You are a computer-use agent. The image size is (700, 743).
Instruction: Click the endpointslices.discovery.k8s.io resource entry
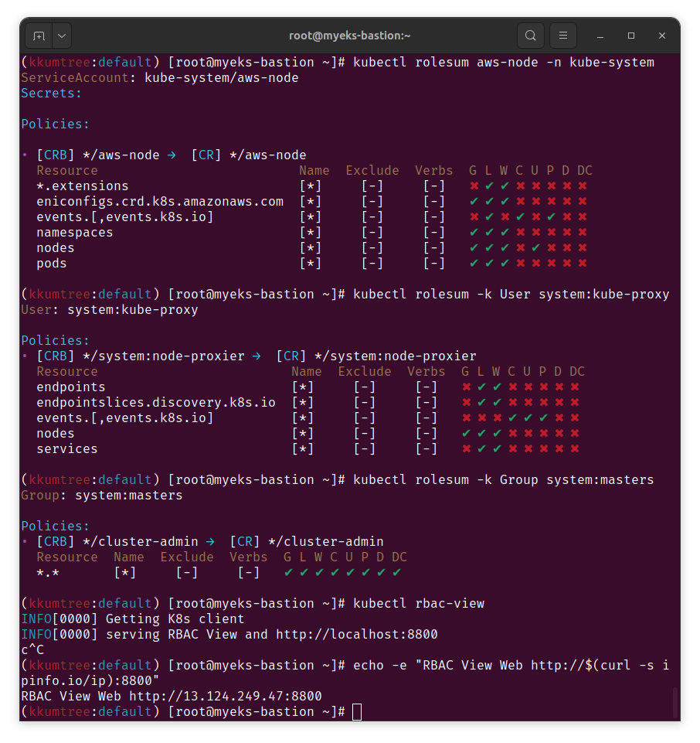pyautogui.click(x=156, y=402)
